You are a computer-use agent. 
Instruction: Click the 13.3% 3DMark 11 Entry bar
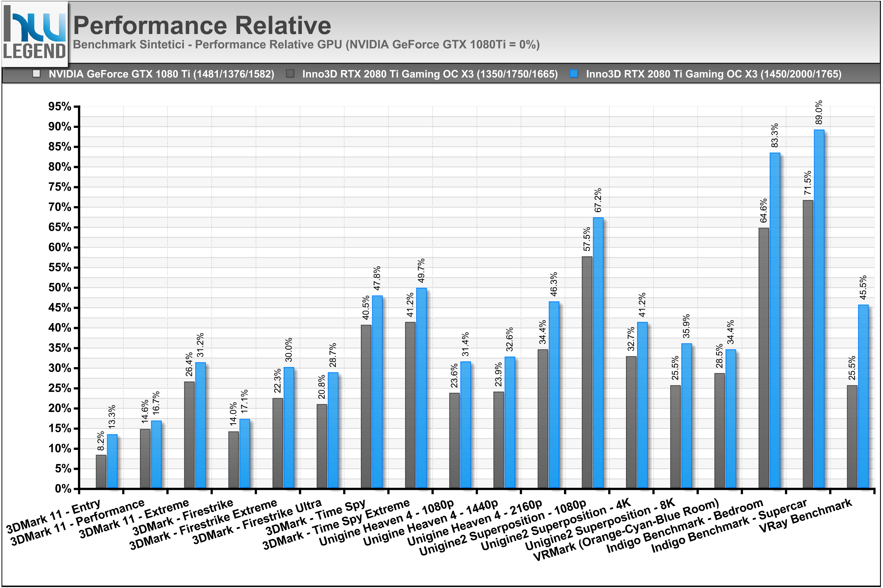(x=112, y=461)
